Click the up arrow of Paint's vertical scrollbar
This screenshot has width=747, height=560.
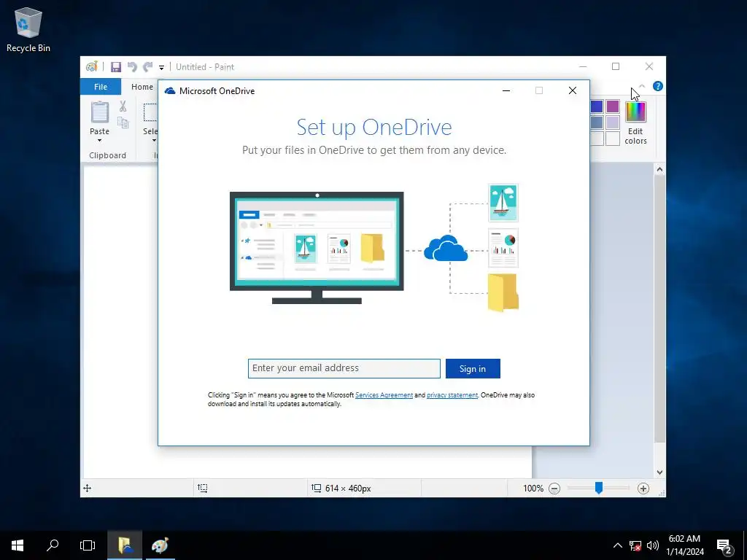tap(659, 169)
